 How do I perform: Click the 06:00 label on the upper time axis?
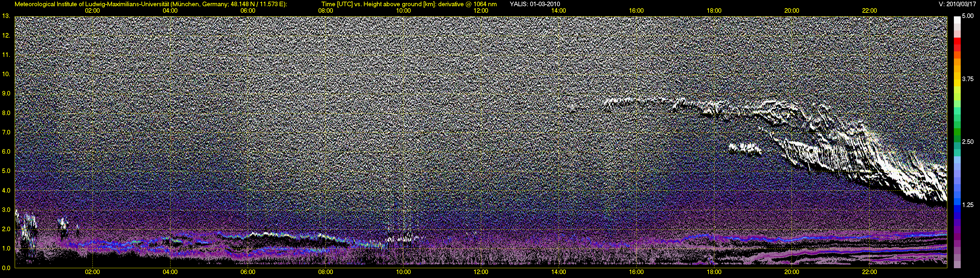pos(248,11)
